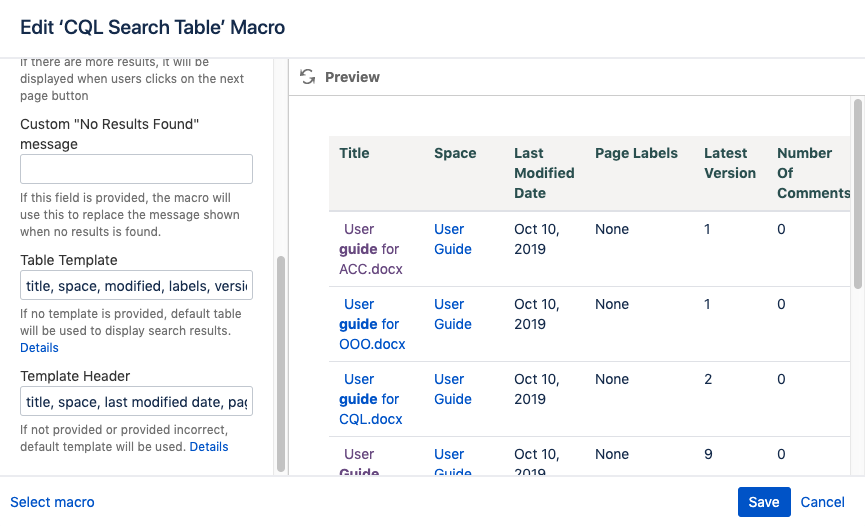Screen dimensions: 865x526
Task: Open User guide for ACC.docx link
Action: click(x=370, y=249)
